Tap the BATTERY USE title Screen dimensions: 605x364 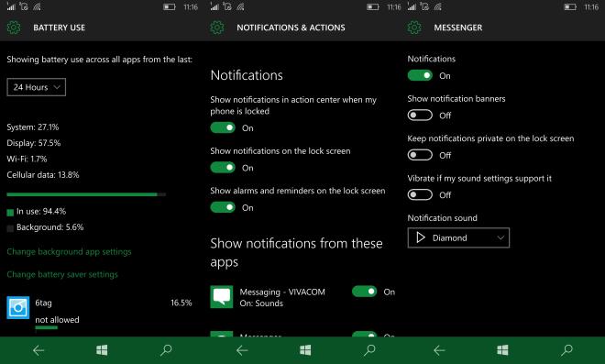click(x=59, y=28)
